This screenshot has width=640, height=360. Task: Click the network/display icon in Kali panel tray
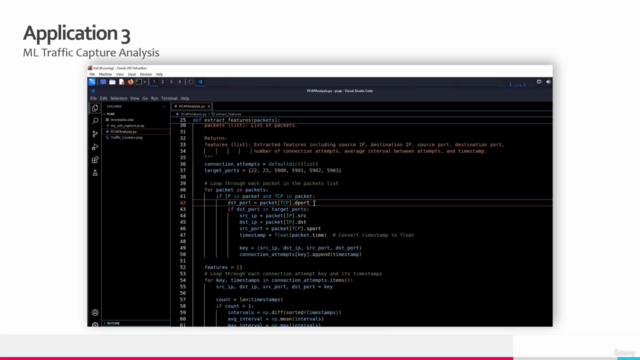(x=539, y=82)
